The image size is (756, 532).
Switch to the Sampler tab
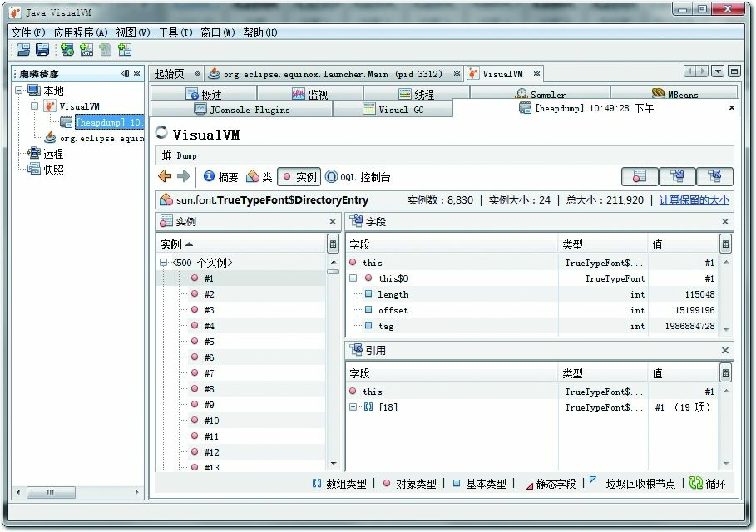coord(540,94)
